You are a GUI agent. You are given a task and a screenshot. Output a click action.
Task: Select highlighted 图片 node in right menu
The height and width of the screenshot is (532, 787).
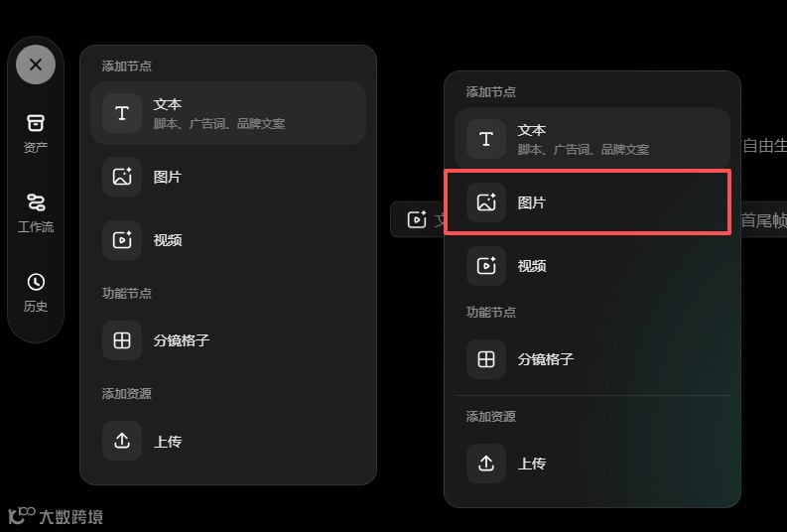588,202
